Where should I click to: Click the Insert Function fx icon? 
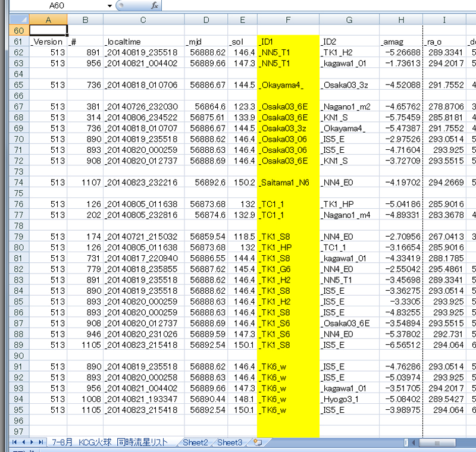pyautogui.click(x=155, y=5)
